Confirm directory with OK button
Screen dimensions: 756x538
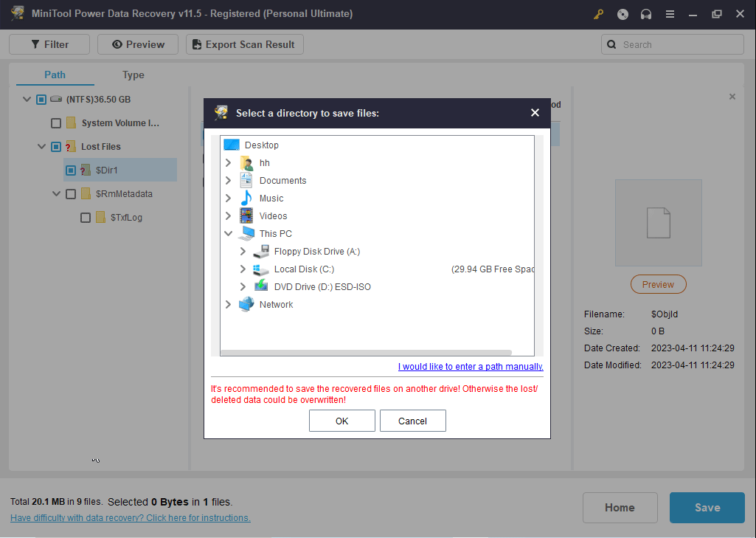pyautogui.click(x=341, y=421)
